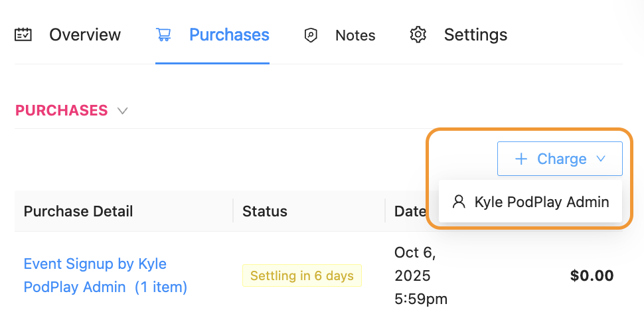The image size is (644, 312).
Task: Collapse the PURCHASES section chevron
Action: [122, 111]
